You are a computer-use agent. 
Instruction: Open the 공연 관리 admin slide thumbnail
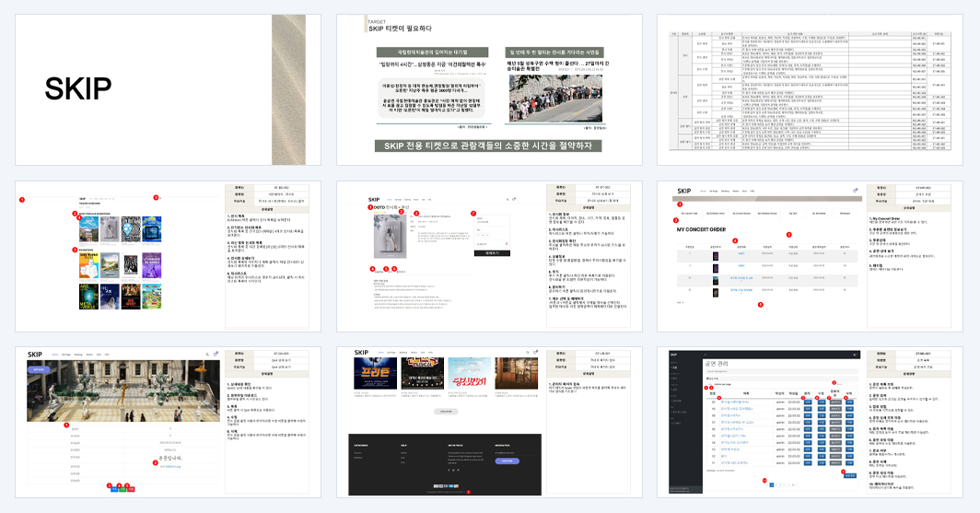[x=810, y=423]
